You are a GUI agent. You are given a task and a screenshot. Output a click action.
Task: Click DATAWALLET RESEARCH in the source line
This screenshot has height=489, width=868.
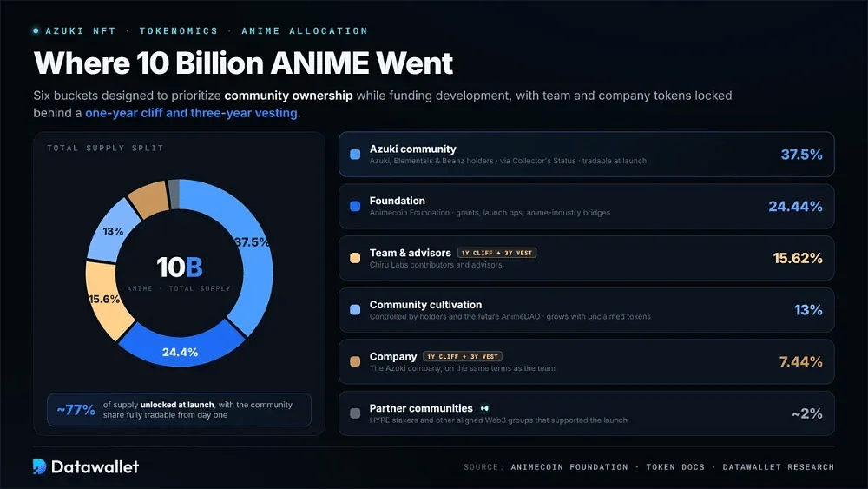tap(779, 466)
